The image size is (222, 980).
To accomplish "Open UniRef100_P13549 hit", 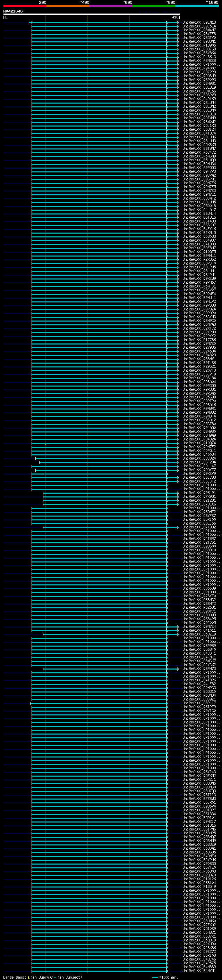I will pyautogui.click(x=199, y=886).
